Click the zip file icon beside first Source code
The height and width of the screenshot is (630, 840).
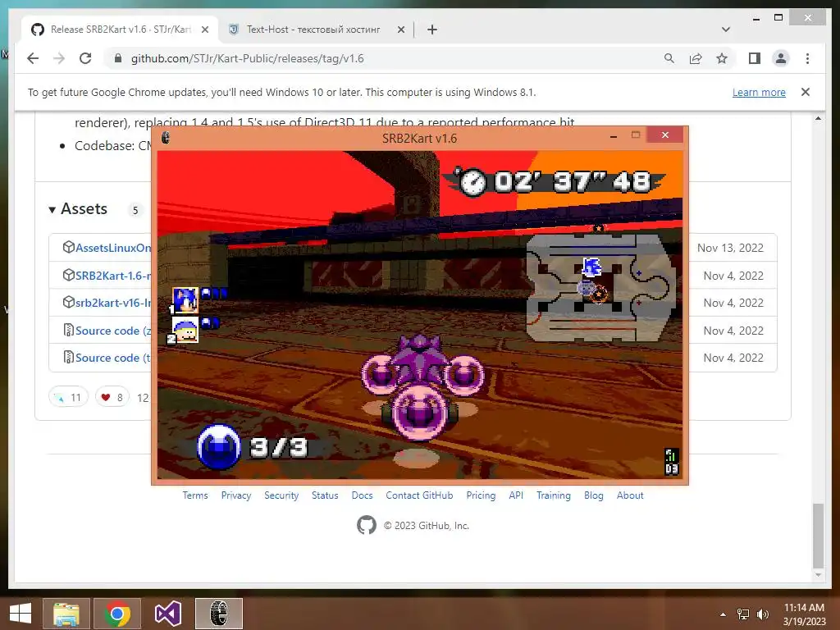coord(69,330)
